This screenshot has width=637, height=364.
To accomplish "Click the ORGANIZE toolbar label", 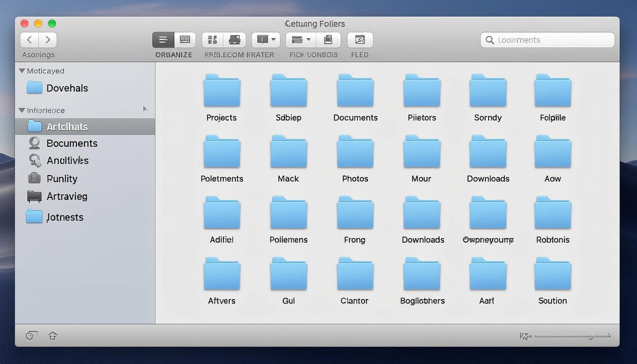I will [174, 55].
